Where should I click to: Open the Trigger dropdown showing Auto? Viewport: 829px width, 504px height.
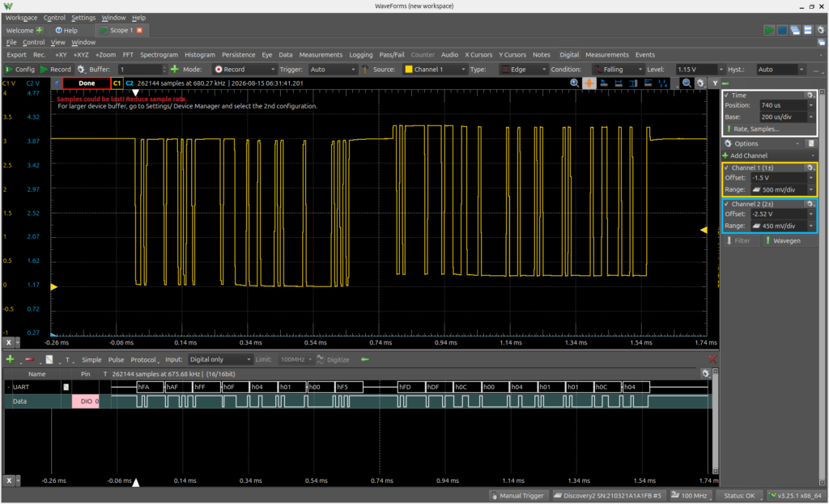(333, 70)
